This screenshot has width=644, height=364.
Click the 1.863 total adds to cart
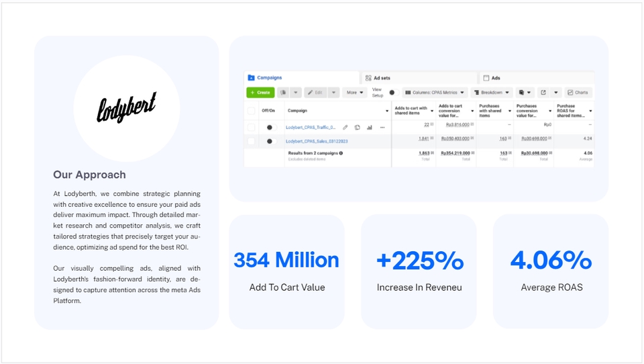(x=424, y=153)
